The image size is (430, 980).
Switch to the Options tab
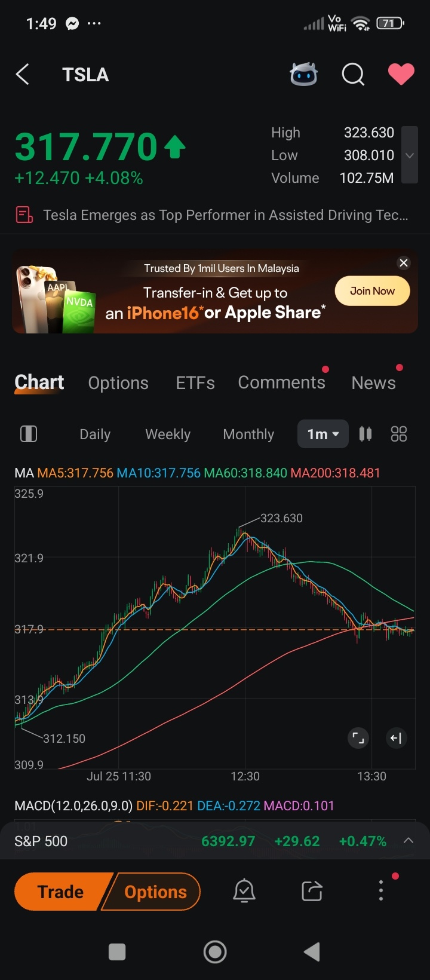pyautogui.click(x=118, y=383)
